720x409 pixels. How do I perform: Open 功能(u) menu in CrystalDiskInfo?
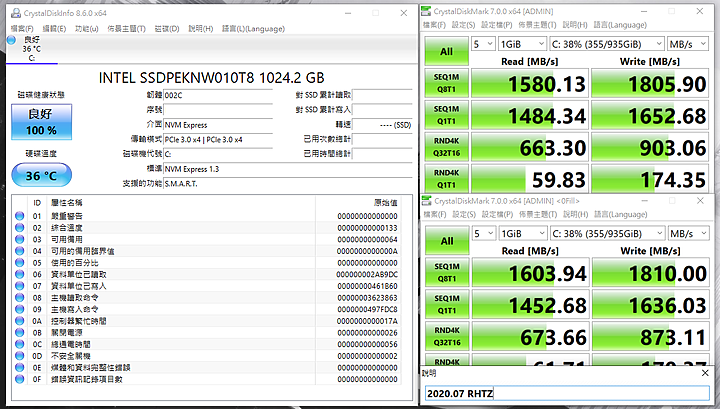coord(86,28)
